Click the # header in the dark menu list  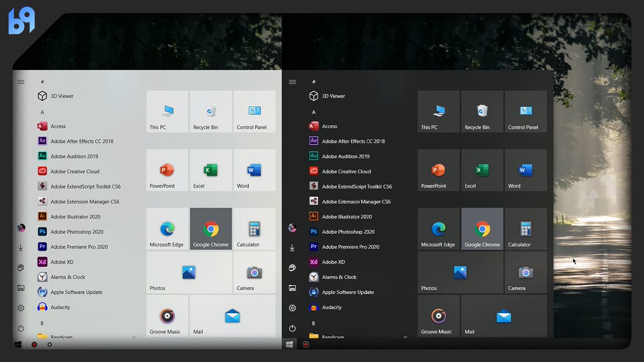pos(314,82)
